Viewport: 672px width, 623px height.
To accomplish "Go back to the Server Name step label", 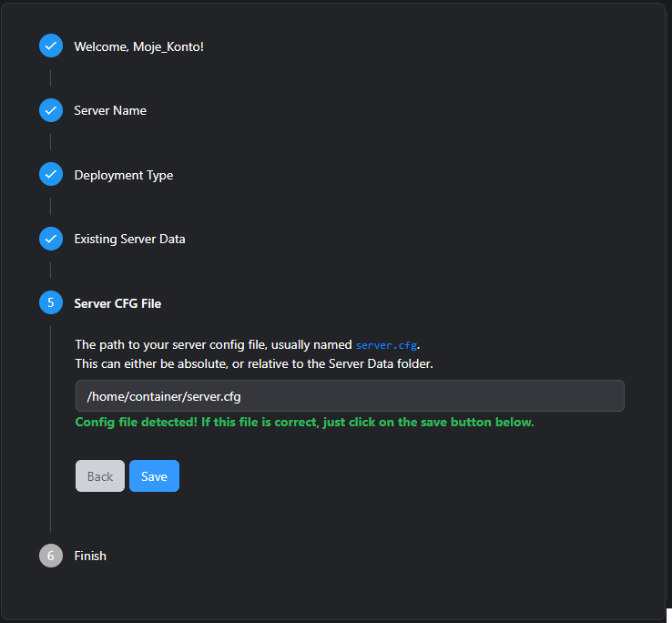I will coord(110,110).
